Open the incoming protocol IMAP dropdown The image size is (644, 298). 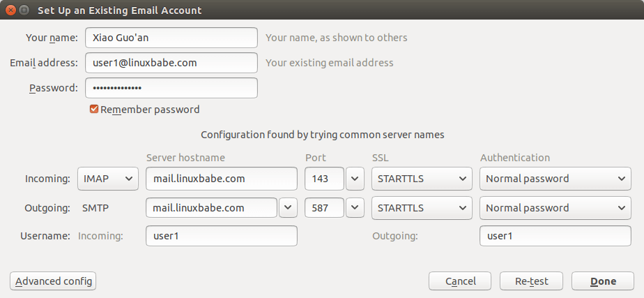108,179
